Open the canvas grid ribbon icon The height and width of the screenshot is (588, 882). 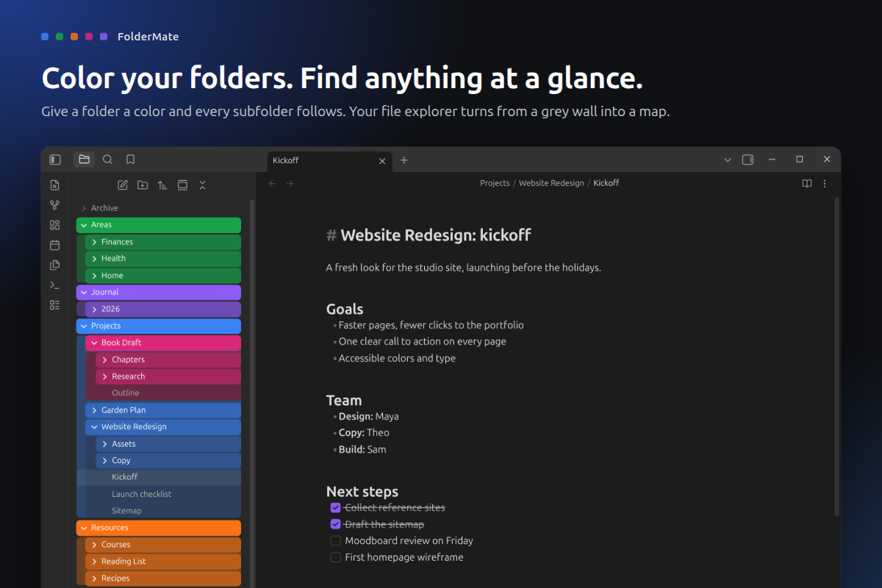[x=54, y=225]
